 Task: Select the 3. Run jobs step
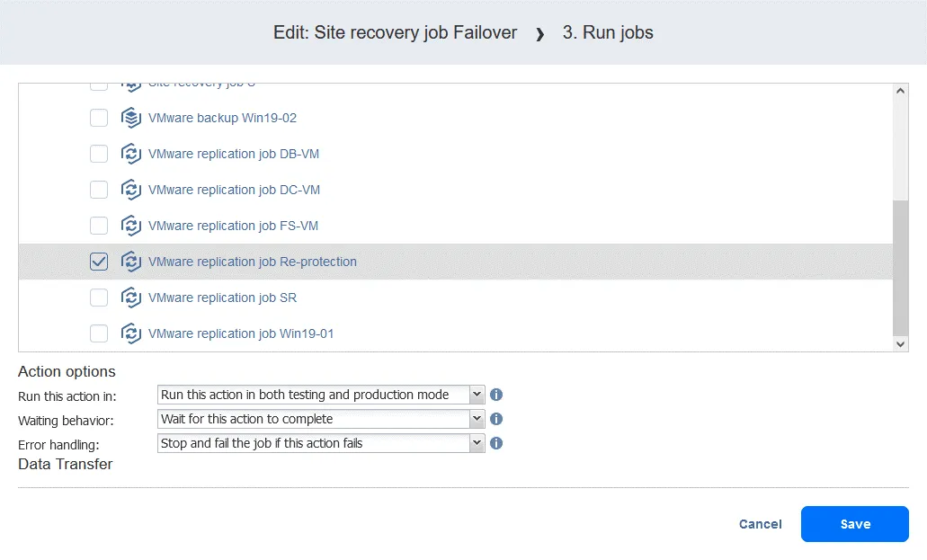[x=607, y=32]
